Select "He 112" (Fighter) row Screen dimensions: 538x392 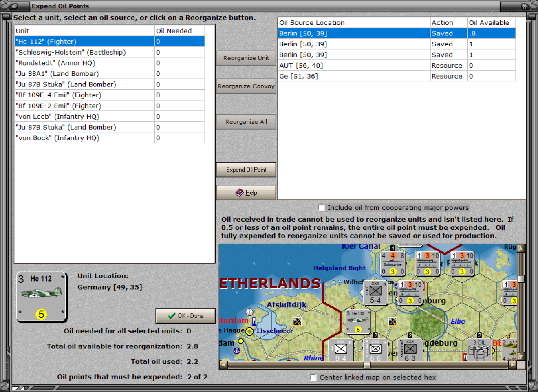coord(110,42)
